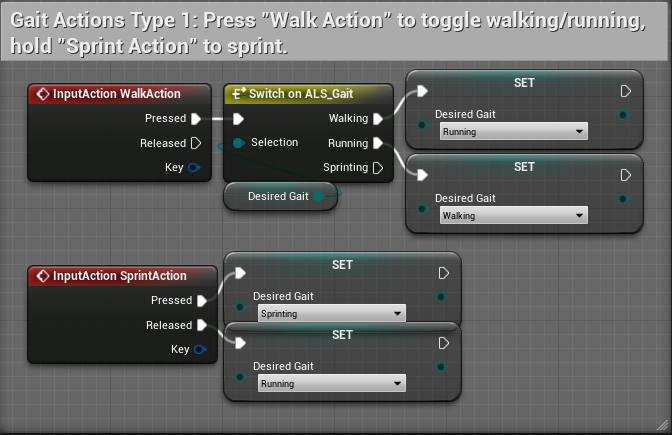The width and height of the screenshot is (672, 435).
Task: Select the Desired Gait variable getter node
Action: tap(277, 196)
